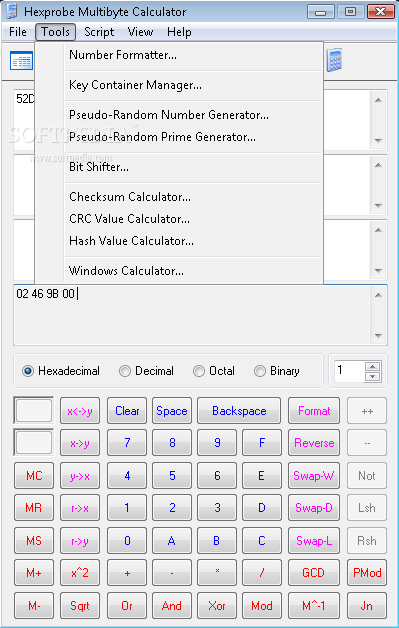
Task: Open the File menu
Action: tap(18, 32)
